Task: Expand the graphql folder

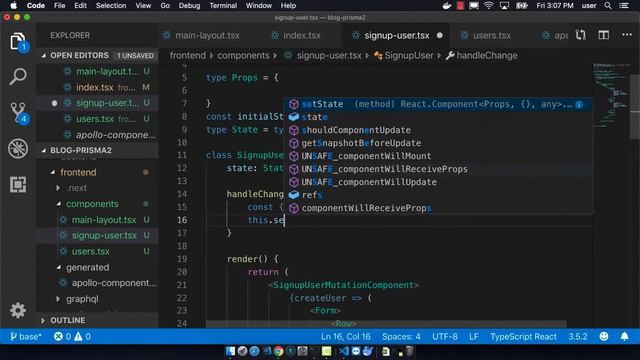Action: pyautogui.click(x=58, y=299)
